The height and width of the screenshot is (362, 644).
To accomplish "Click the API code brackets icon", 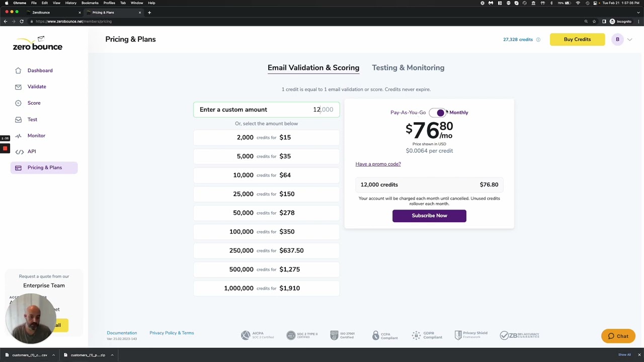I will 19,151.
